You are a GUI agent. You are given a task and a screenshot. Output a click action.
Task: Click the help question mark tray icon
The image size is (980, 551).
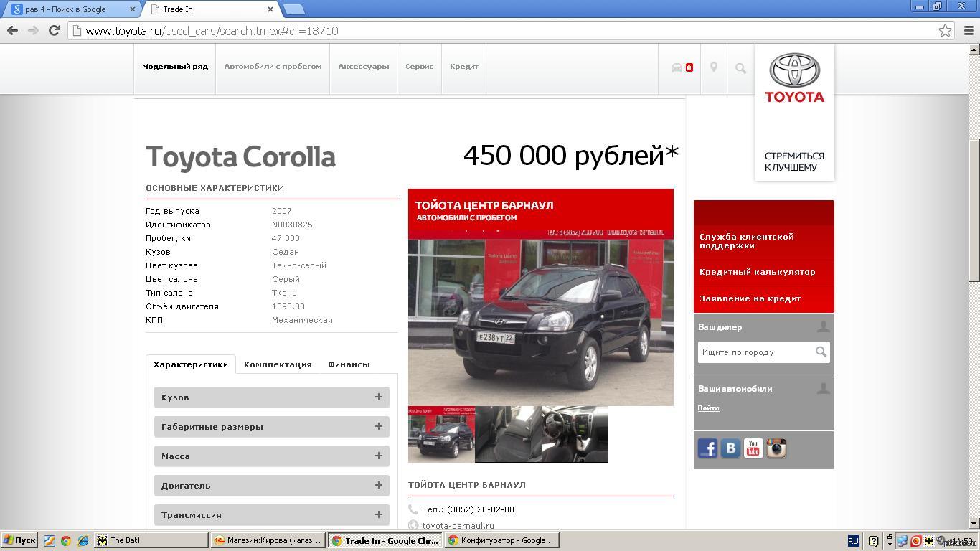pos(873,541)
